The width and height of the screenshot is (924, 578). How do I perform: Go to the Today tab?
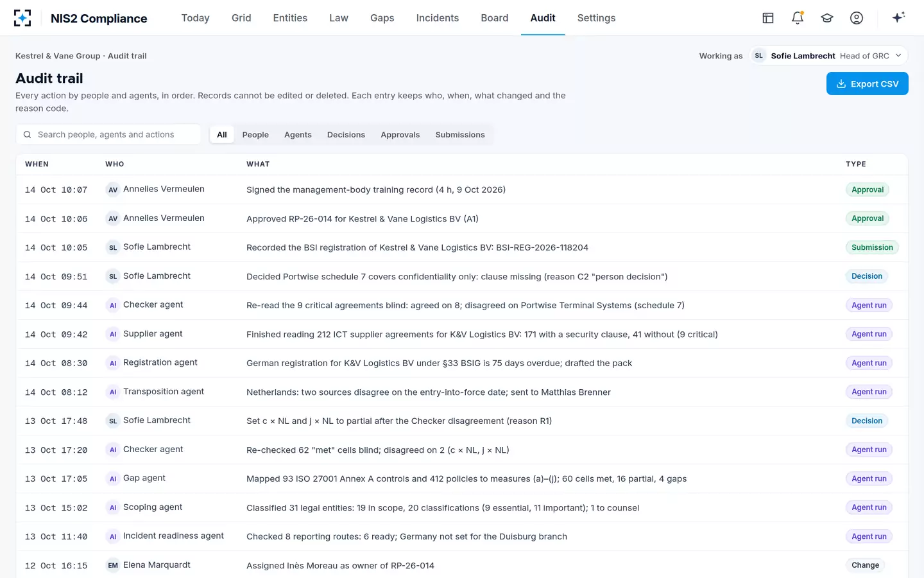(x=195, y=18)
